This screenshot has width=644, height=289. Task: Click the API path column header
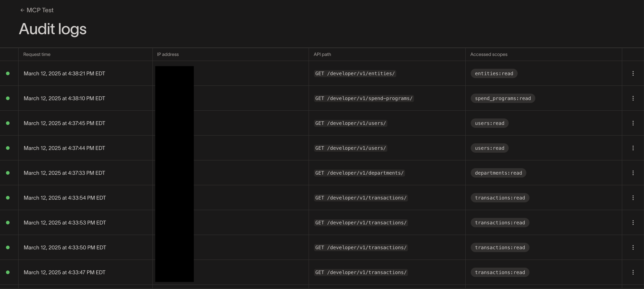322,54
